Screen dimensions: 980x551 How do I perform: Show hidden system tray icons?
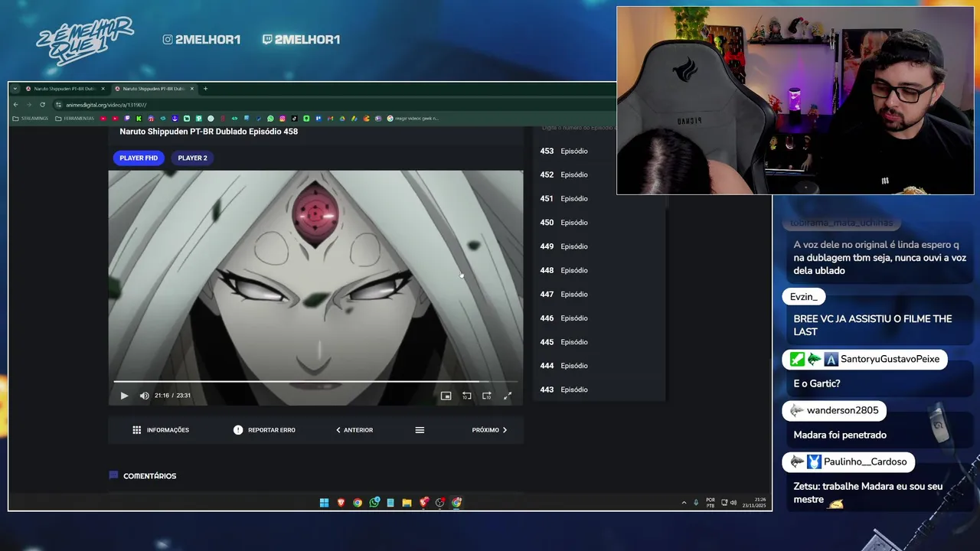click(x=684, y=503)
